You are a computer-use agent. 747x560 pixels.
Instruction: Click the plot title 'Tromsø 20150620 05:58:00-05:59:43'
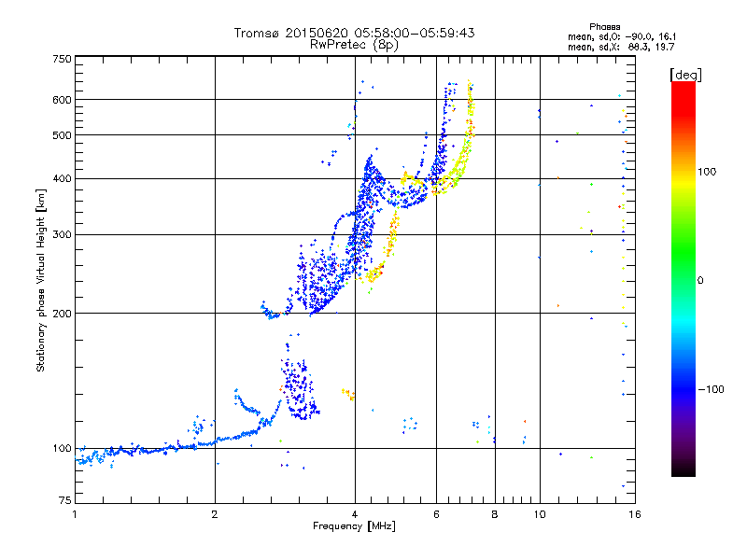click(x=354, y=33)
